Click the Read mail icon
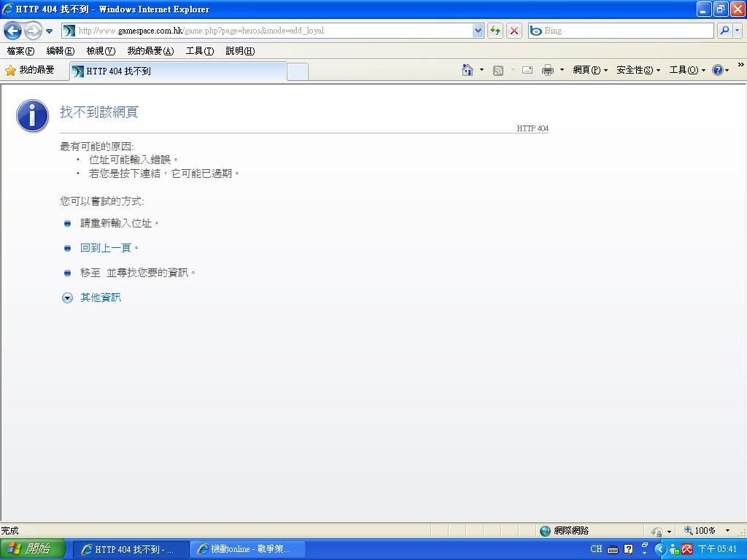The image size is (747, 560). coord(527,71)
